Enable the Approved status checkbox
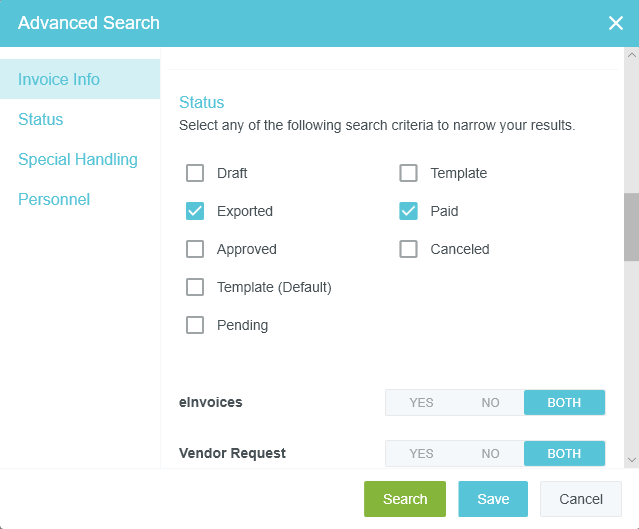The image size is (639, 529). coord(196,249)
